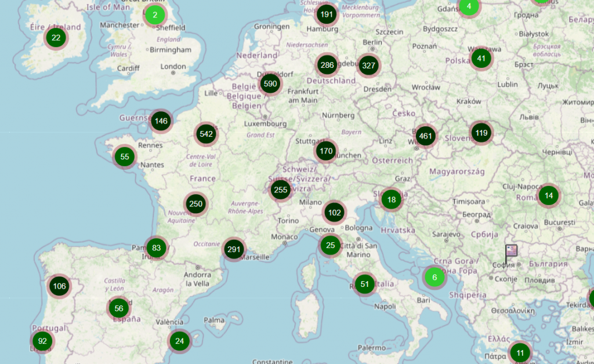Screen dimensions: 594x364
Task: Expand the 255 cluster over Switzerland
Action: (281, 190)
